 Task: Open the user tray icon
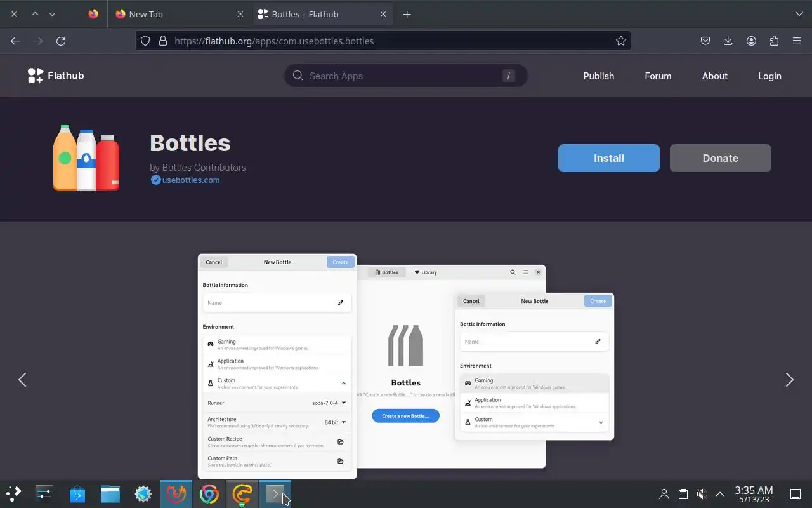point(664,494)
